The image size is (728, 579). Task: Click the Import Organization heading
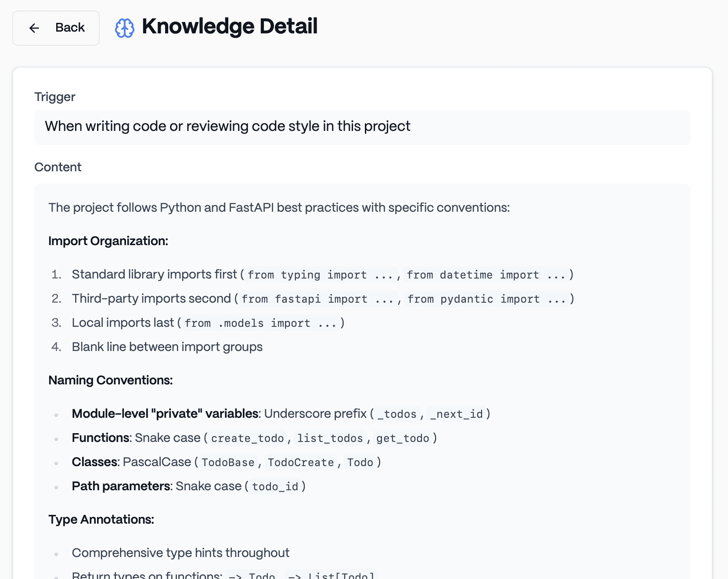tap(108, 241)
